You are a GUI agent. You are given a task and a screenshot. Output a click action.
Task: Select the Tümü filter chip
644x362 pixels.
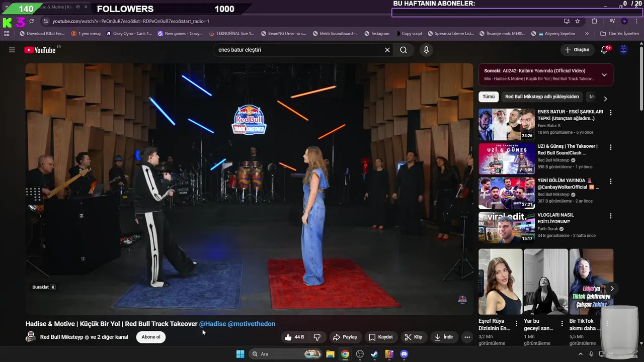489,97
